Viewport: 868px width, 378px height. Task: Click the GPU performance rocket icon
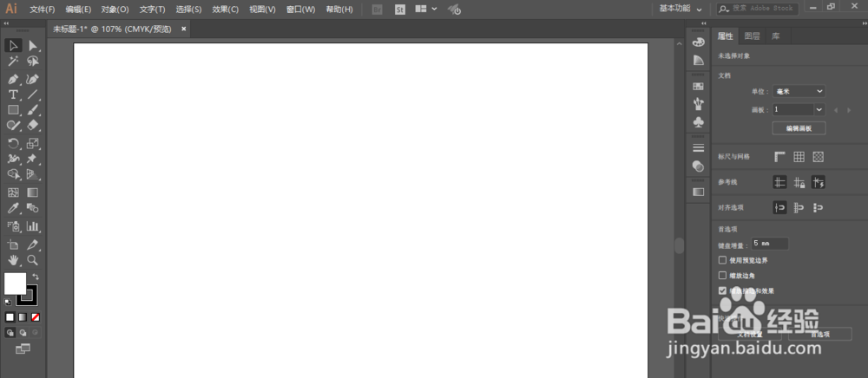pos(454,10)
